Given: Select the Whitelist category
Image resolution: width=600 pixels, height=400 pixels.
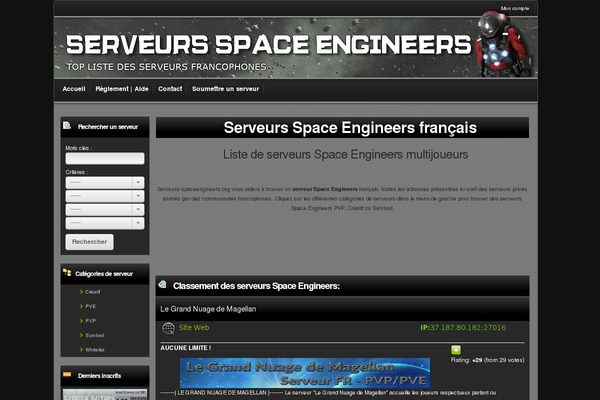Looking at the screenshot, I should tap(95, 350).
